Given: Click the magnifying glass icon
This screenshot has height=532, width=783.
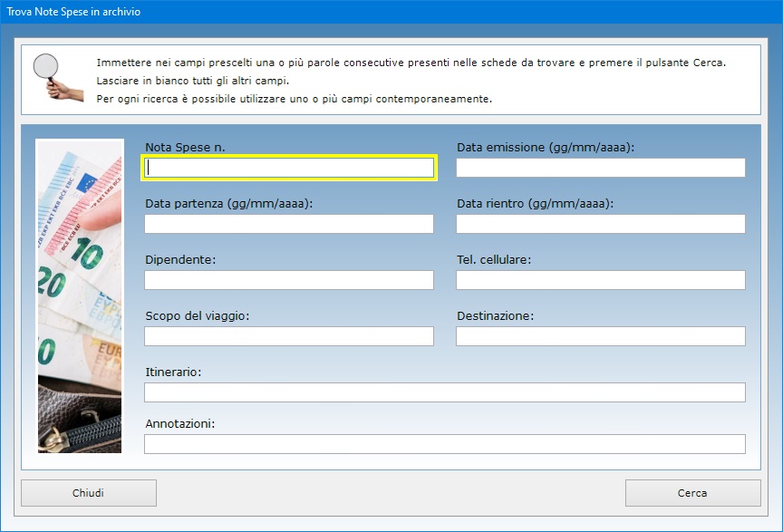Looking at the screenshot, I should [58, 77].
